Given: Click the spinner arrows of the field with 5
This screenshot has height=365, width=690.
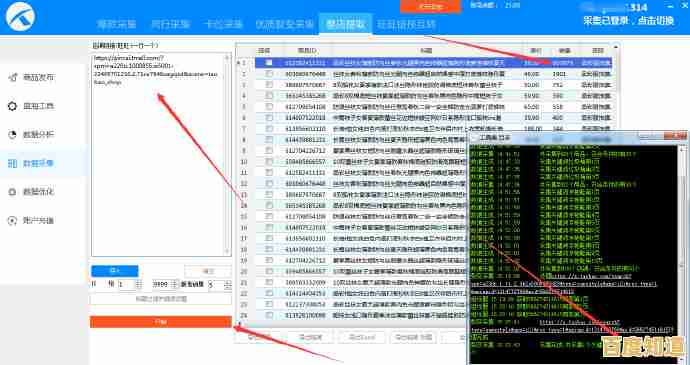Looking at the screenshot, I should (x=228, y=284).
